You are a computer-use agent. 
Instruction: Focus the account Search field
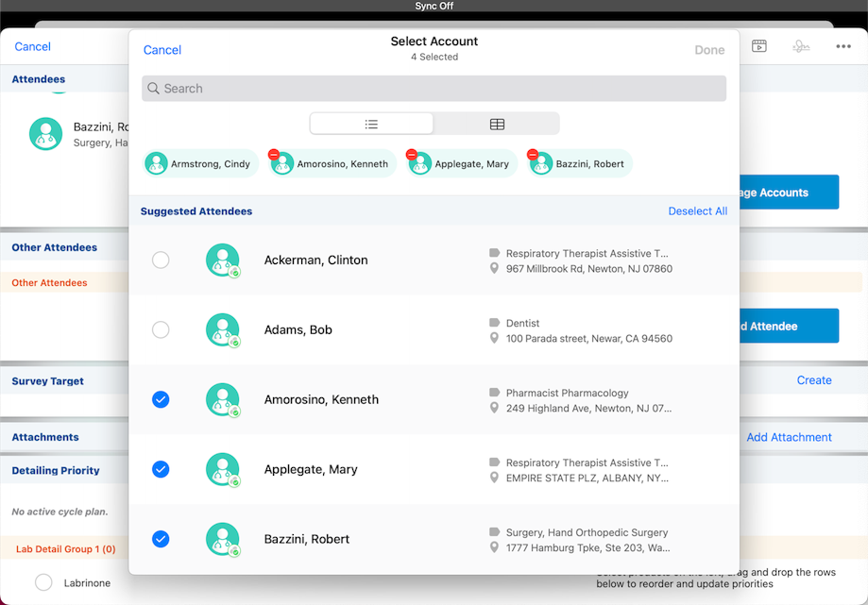(x=434, y=89)
